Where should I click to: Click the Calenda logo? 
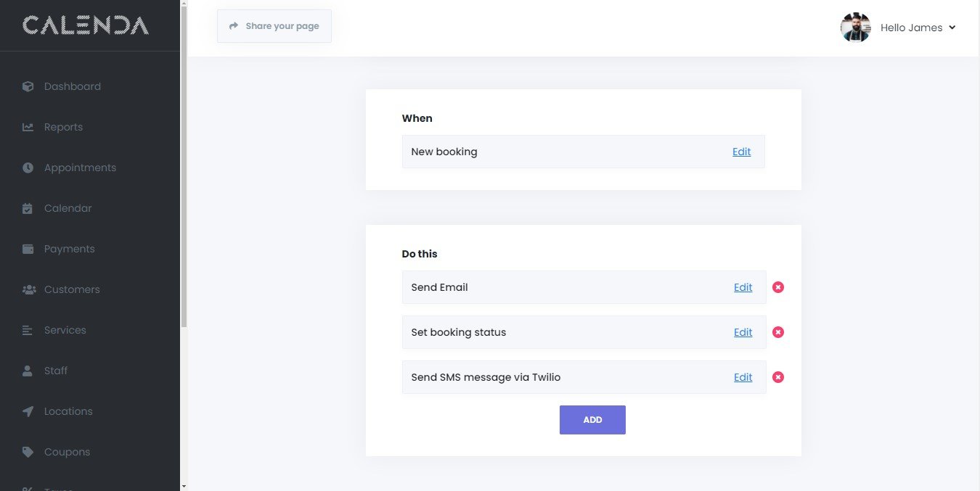point(86,26)
